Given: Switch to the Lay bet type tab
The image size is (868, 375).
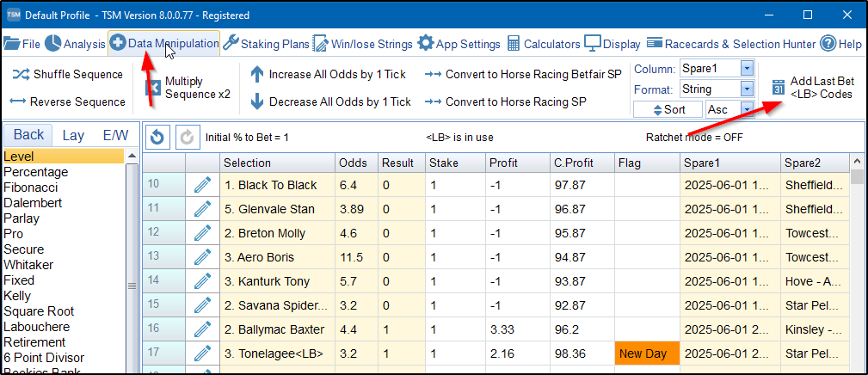Looking at the screenshot, I should point(73,135).
